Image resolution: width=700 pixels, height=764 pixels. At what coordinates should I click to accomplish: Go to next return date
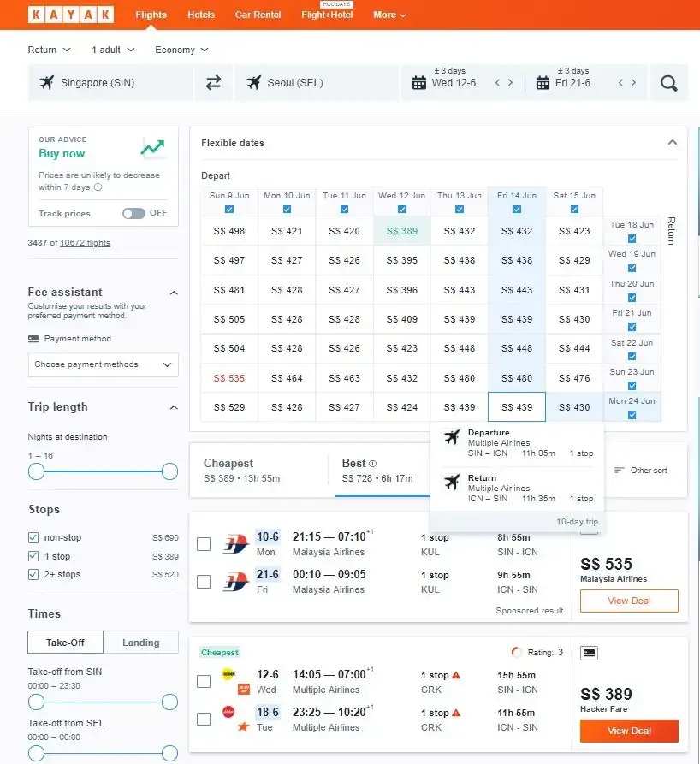(634, 83)
